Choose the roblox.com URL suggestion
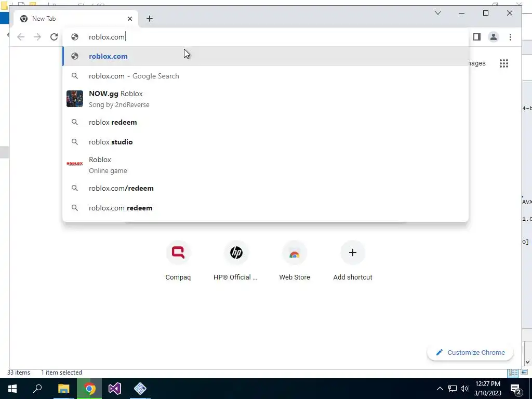The height and width of the screenshot is (399, 532). coord(265,56)
